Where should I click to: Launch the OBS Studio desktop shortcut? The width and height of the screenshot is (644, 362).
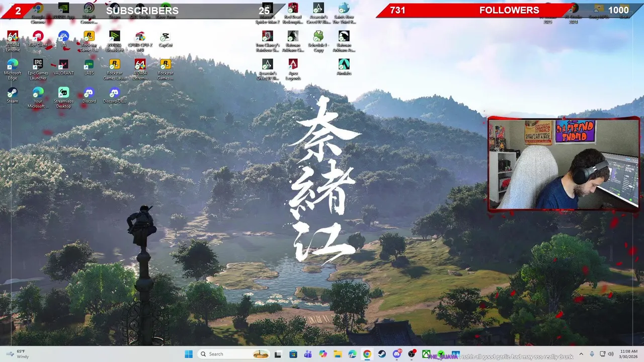[140, 11]
